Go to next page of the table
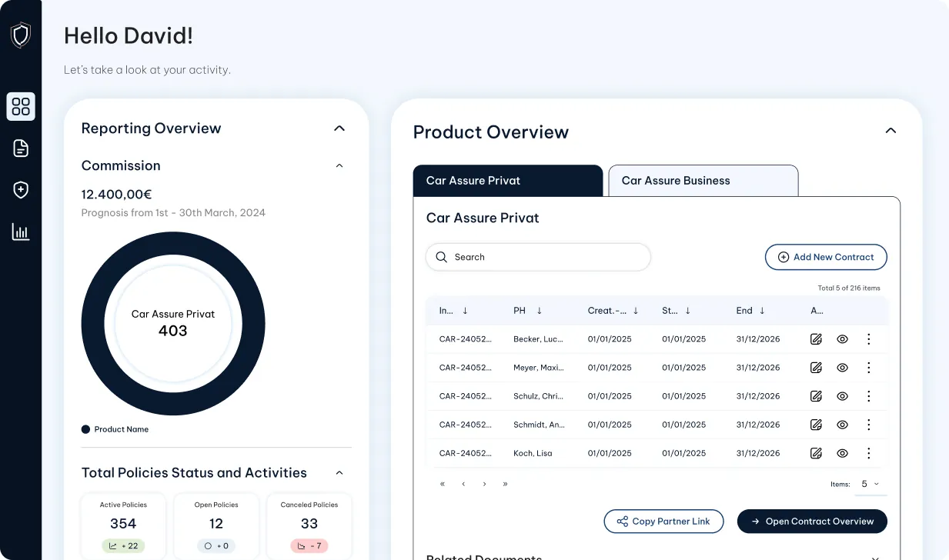The image size is (949, 560). tap(484, 484)
